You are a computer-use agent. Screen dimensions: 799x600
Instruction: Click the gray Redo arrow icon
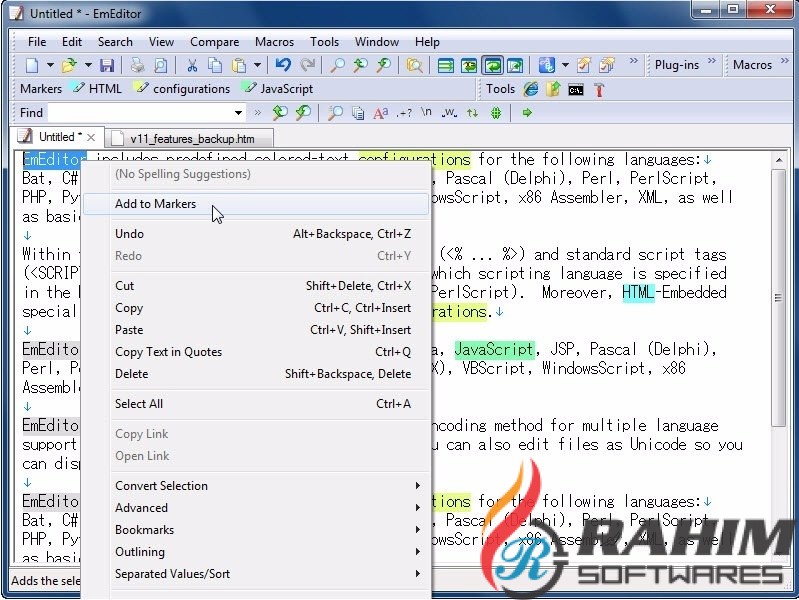coord(307,65)
